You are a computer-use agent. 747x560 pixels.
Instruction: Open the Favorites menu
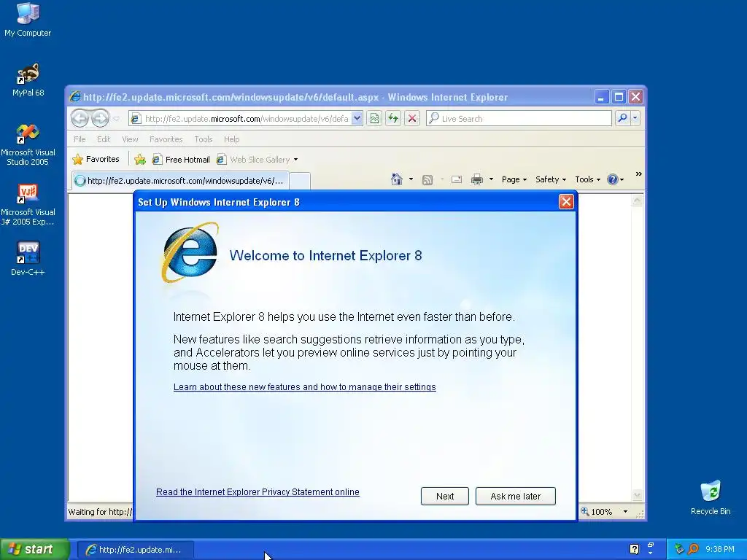pos(166,139)
